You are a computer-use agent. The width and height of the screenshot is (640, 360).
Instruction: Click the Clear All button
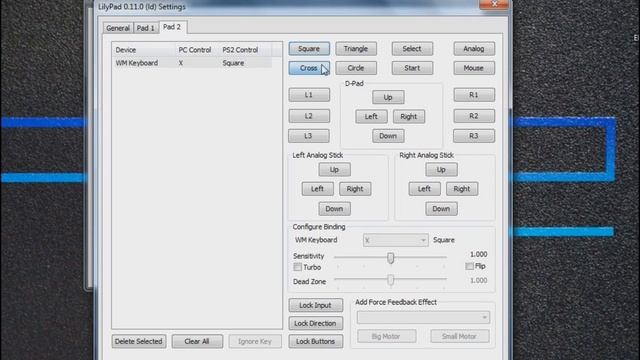pos(197,341)
